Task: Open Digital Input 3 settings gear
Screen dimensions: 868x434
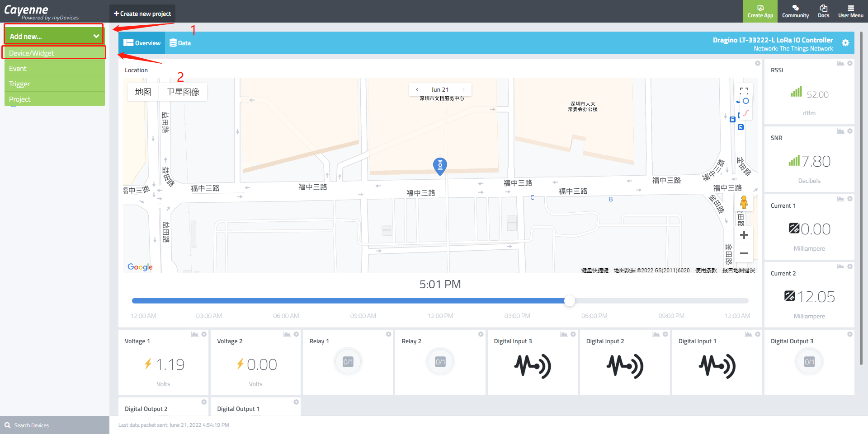Action: (x=573, y=334)
